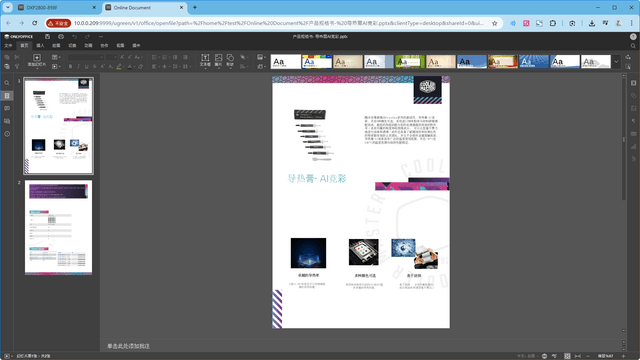Click fit to width icon in status bar
640x360 pixels.
click(x=578, y=356)
